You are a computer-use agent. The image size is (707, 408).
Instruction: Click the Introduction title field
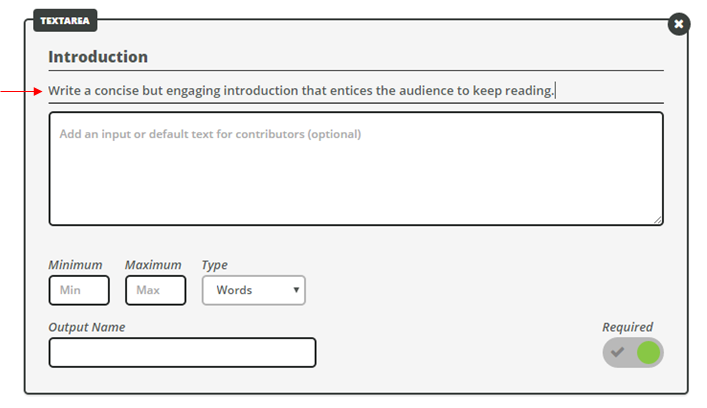[x=356, y=57]
